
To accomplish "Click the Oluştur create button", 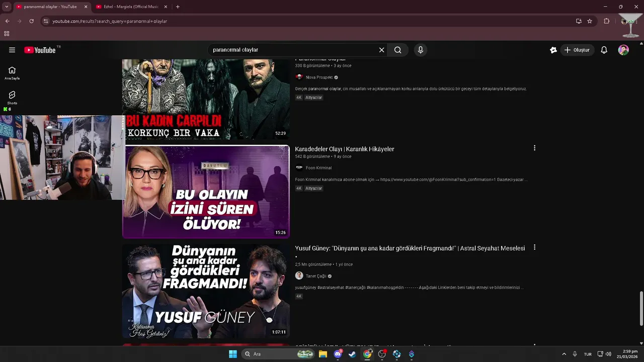I will (577, 50).
